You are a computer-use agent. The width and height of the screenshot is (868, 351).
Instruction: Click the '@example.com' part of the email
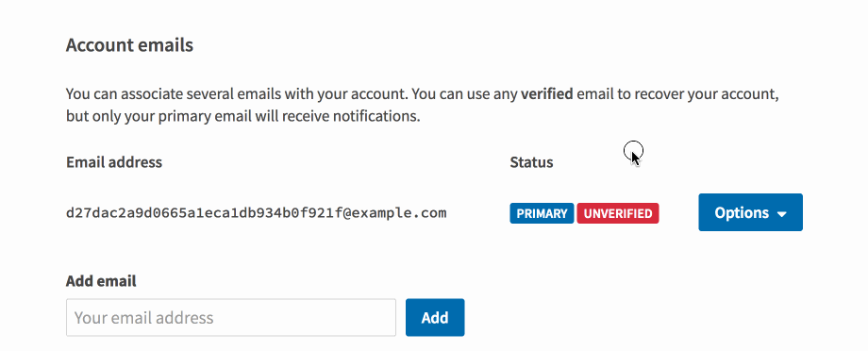[396, 213]
